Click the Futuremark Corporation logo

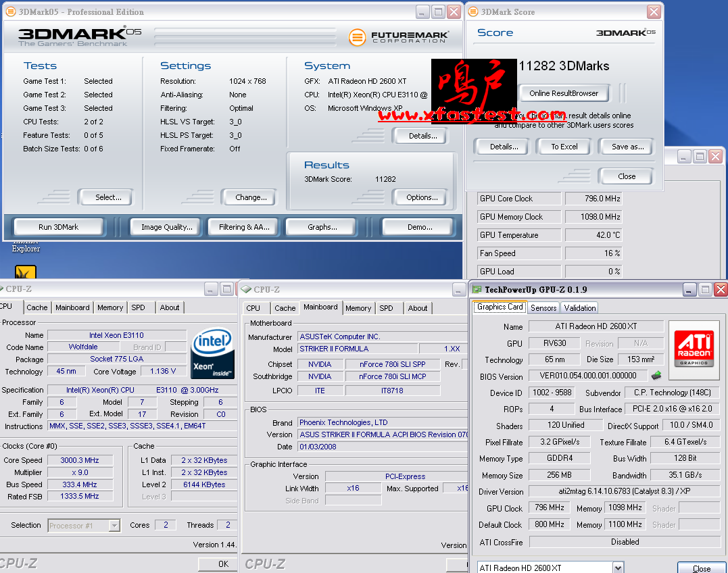397,37
